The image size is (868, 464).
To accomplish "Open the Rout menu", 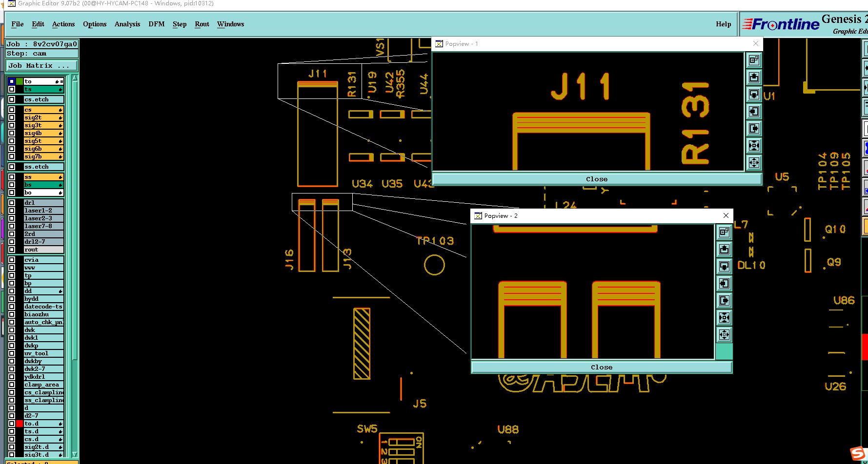I will click(x=202, y=24).
